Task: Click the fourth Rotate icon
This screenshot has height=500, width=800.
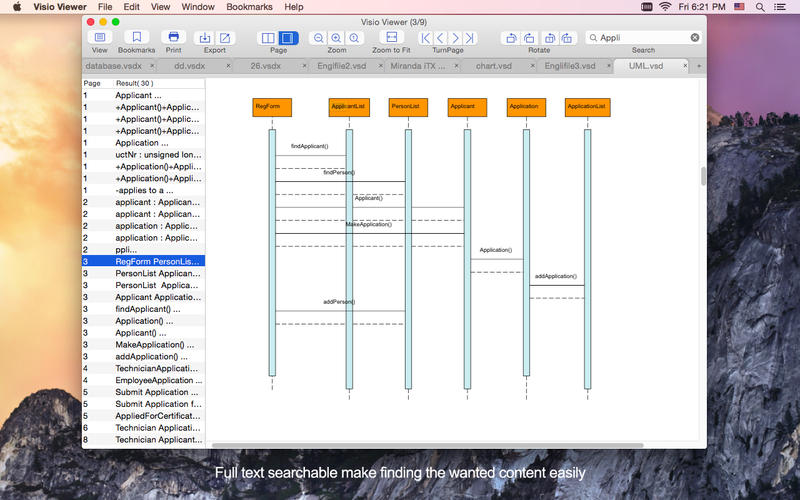Action: click(567, 38)
